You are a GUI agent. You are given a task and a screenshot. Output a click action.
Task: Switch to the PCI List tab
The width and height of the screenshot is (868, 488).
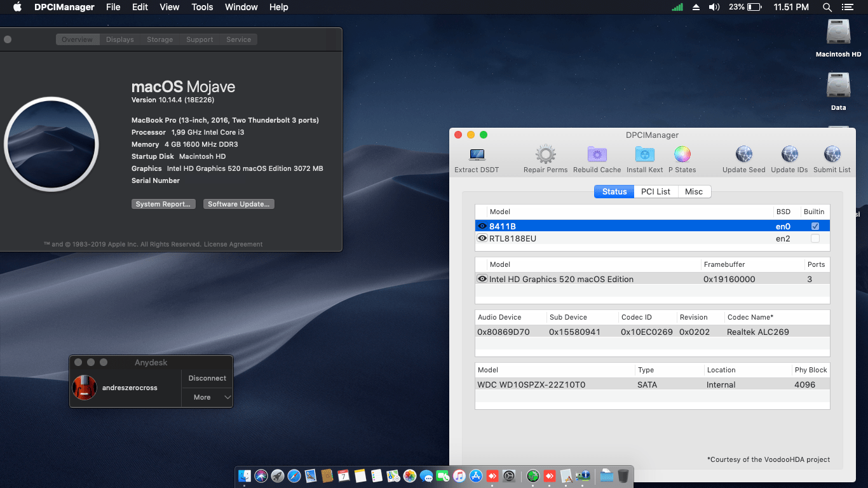coord(655,191)
